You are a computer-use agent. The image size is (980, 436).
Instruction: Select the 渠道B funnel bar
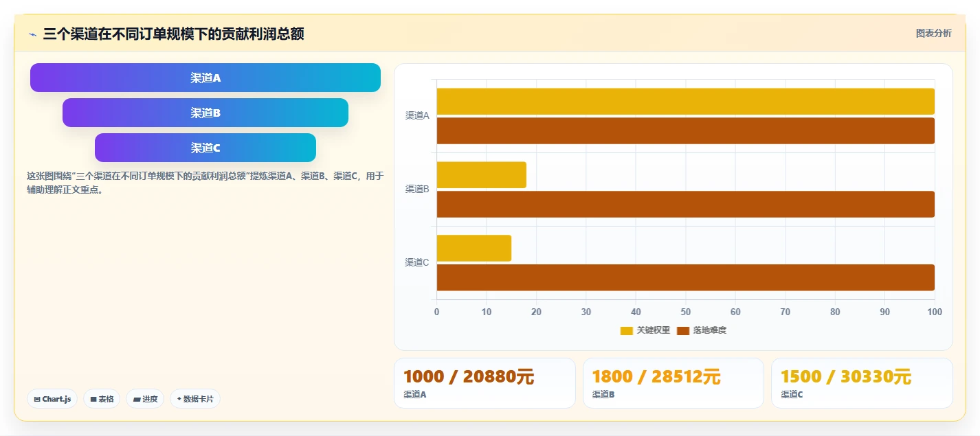(205, 113)
